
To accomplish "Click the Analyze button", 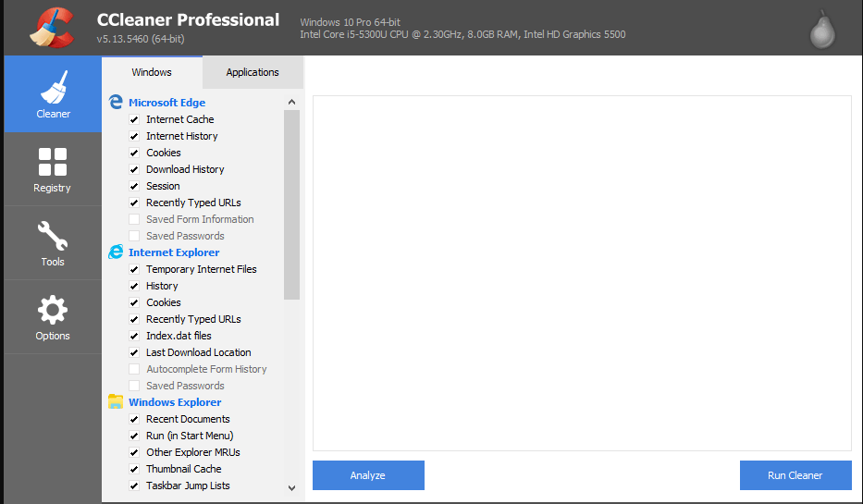I will click(x=368, y=475).
